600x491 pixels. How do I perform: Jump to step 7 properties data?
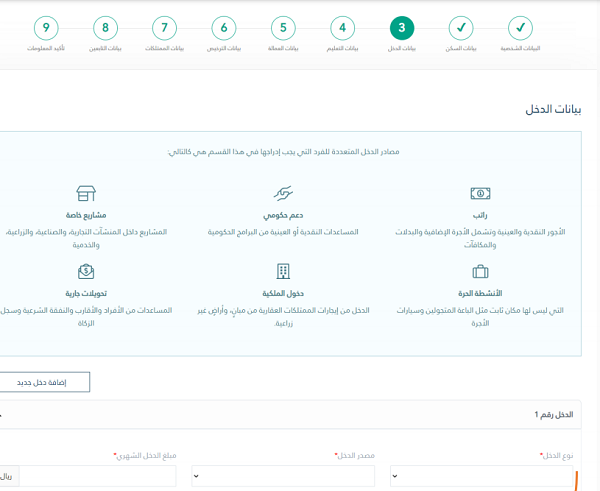[x=165, y=28]
